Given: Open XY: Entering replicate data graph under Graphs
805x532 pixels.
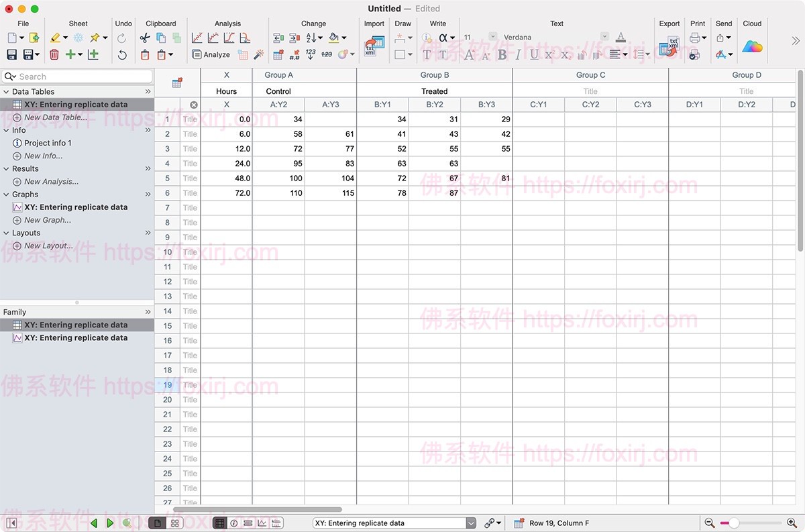Looking at the screenshot, I should (x=75, y=207).
